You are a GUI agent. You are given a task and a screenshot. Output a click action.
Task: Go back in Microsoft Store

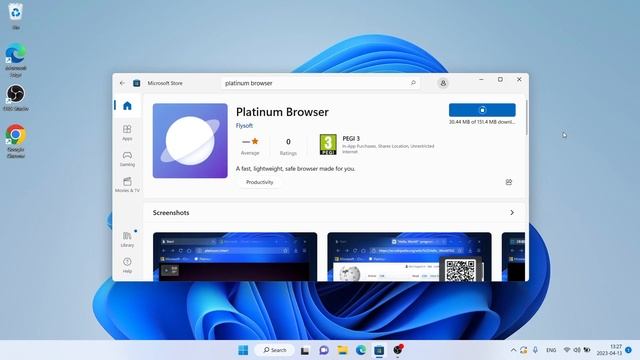(122, 83)
